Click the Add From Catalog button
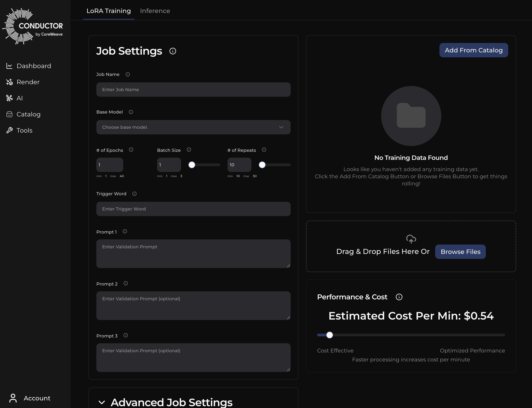The width and height of the screenshot is (532, 408). pos(474,50)
